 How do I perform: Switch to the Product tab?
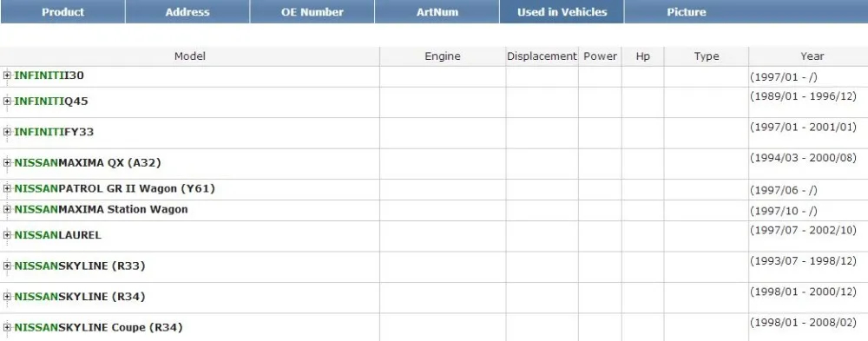click(62, 11)
